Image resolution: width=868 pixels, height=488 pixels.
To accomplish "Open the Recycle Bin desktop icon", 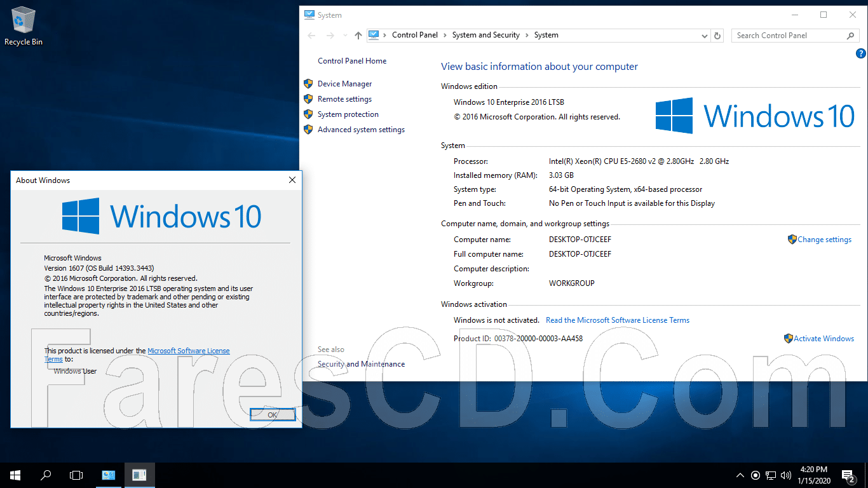I will coord(24,26).
